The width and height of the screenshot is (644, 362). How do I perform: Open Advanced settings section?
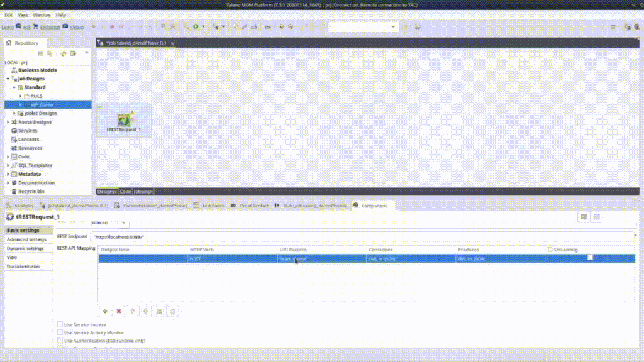point(26,239)
